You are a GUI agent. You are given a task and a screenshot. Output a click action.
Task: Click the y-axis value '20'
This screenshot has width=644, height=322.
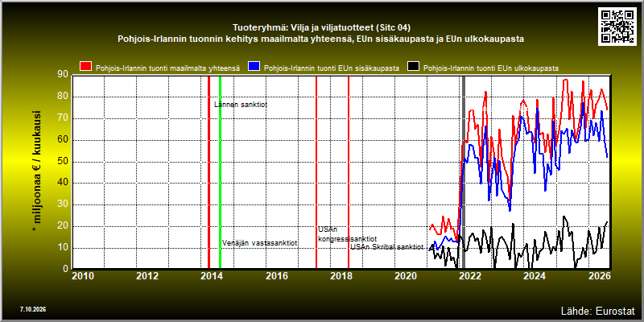click(x=63, y=226)
